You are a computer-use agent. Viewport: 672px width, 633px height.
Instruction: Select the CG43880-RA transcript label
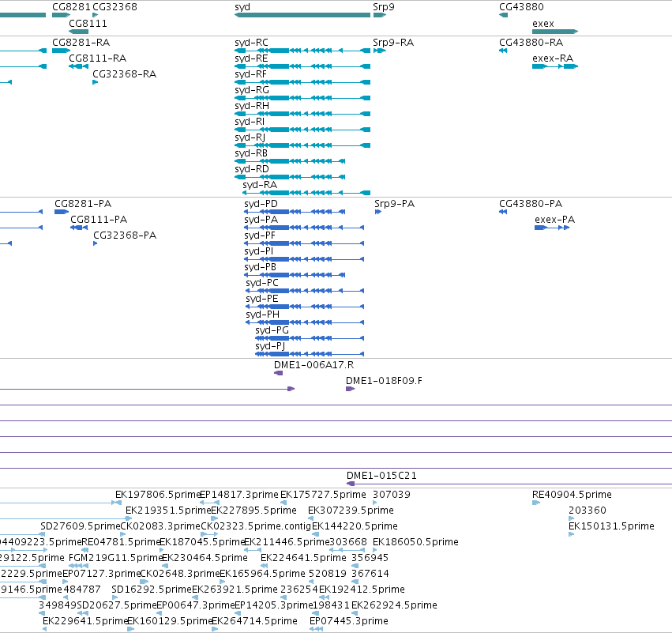531,43
